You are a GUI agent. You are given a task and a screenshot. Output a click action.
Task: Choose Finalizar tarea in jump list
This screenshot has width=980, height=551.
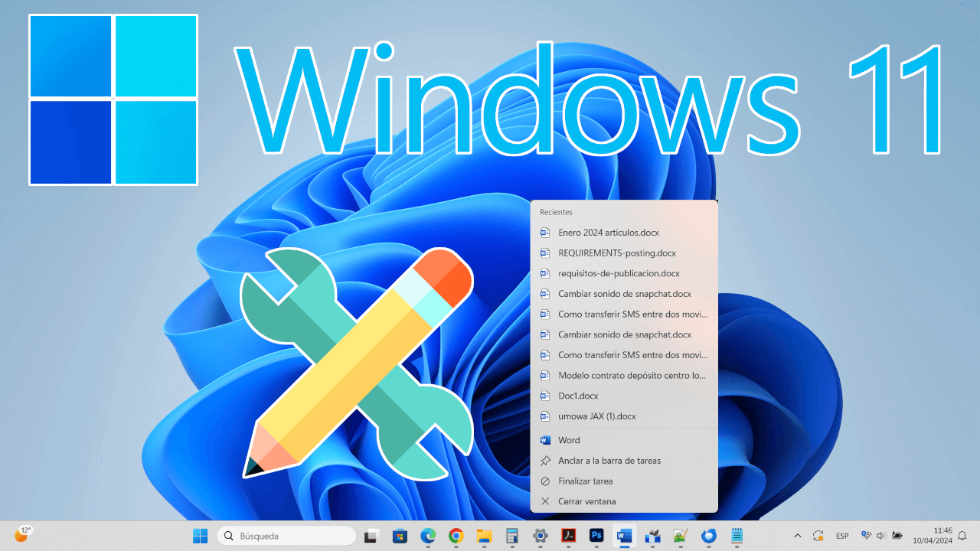coord(624,481)
